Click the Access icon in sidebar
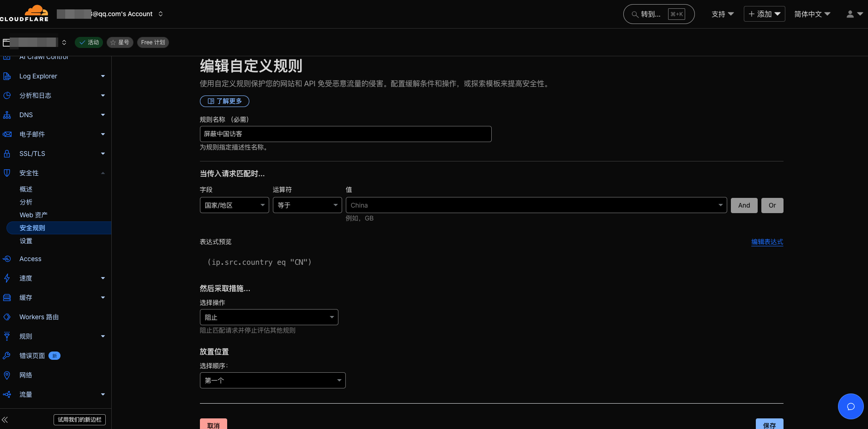The image size is (868, 429). point(7,259)
